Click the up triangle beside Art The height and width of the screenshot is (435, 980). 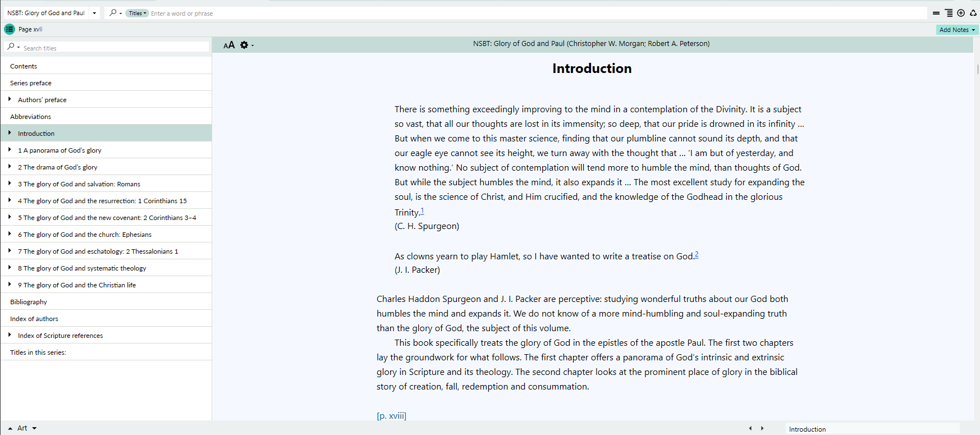[x=10, y=428]
